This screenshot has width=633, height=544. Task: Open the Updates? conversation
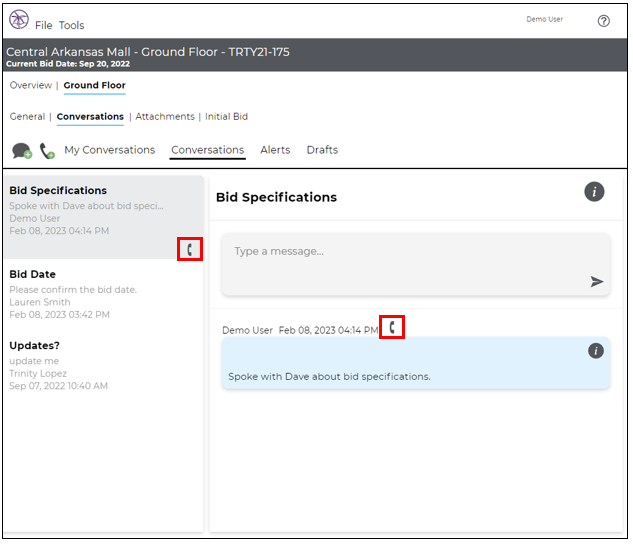pos(104,366)
